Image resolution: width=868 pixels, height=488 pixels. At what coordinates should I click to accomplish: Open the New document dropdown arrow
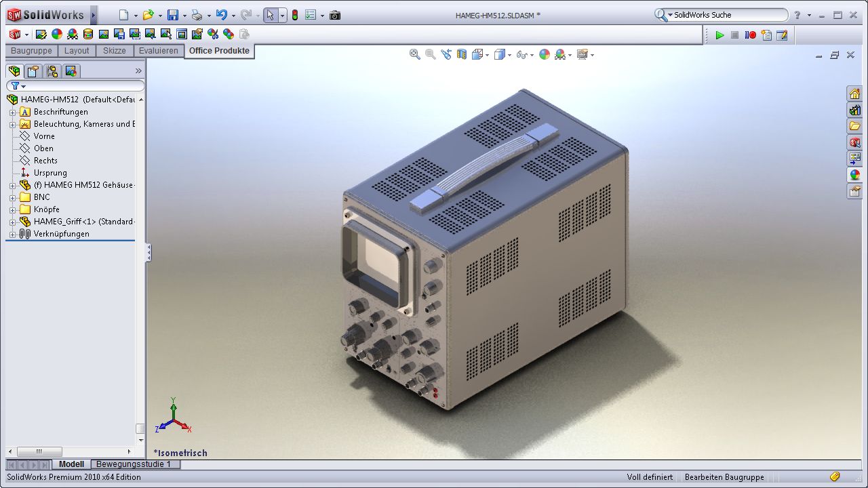[136, 16]
